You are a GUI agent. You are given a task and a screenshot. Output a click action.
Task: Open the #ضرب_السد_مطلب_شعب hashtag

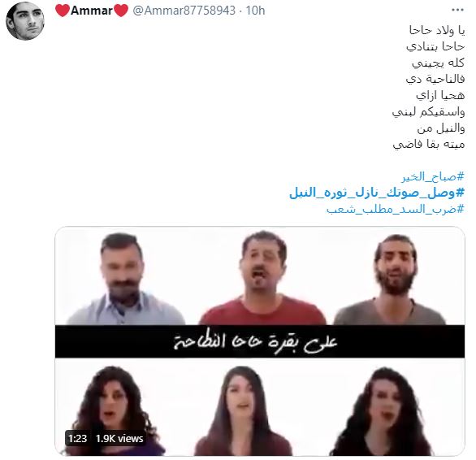coord(396,209)
